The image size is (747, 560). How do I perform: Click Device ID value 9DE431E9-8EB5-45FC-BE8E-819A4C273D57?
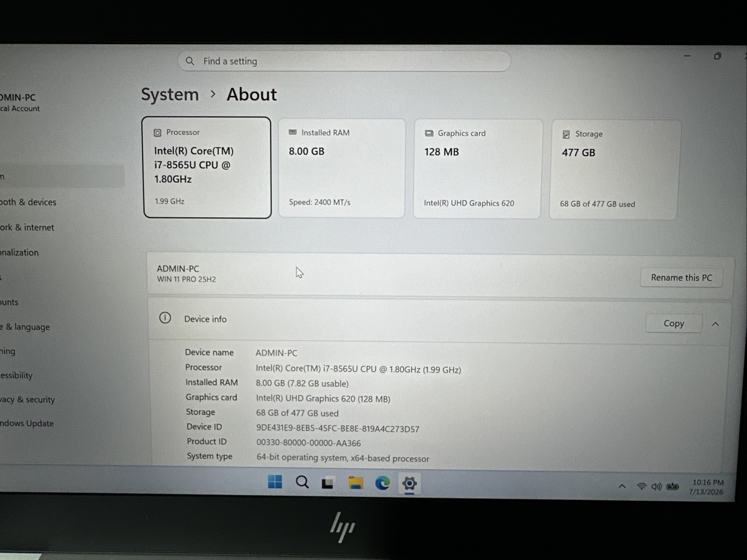point(337,429)
